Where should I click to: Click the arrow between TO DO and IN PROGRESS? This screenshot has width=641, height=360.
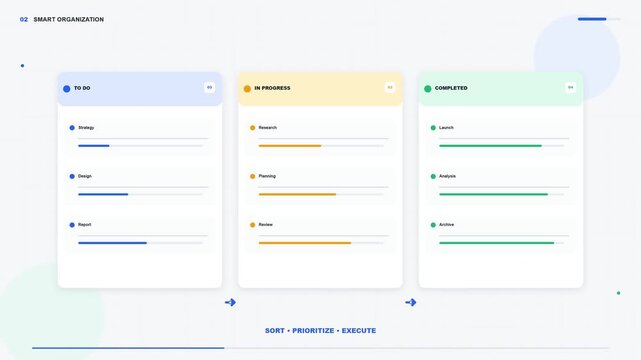click(230, 302)
